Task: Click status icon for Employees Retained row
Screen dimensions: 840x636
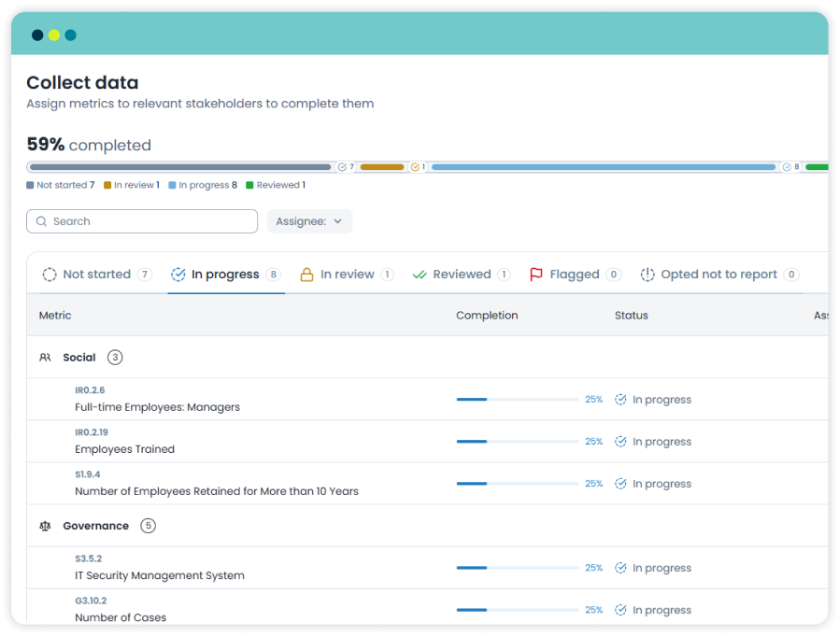Action: (x=620, y=484)
